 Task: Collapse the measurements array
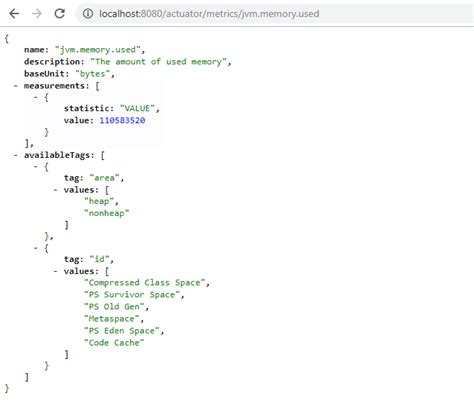point(15,86)
